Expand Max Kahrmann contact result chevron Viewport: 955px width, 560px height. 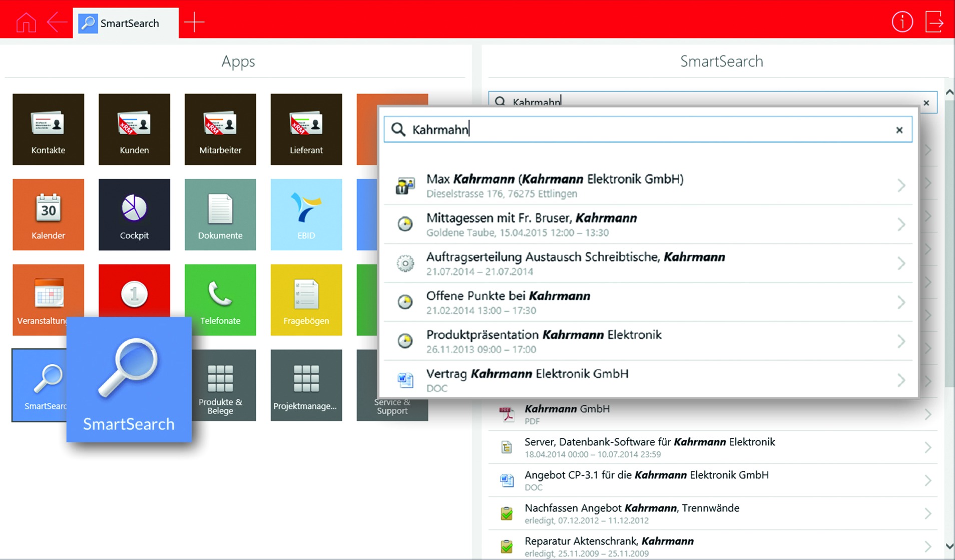click(x=901, y=186)
